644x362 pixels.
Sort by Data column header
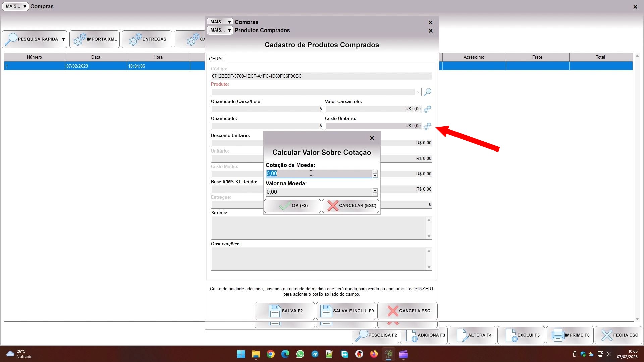coord(96,57)
